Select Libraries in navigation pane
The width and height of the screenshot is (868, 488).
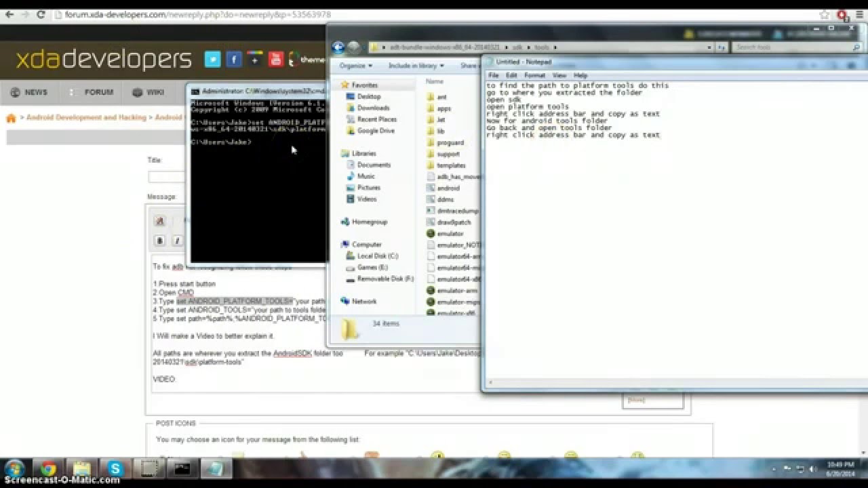point(358,154)
